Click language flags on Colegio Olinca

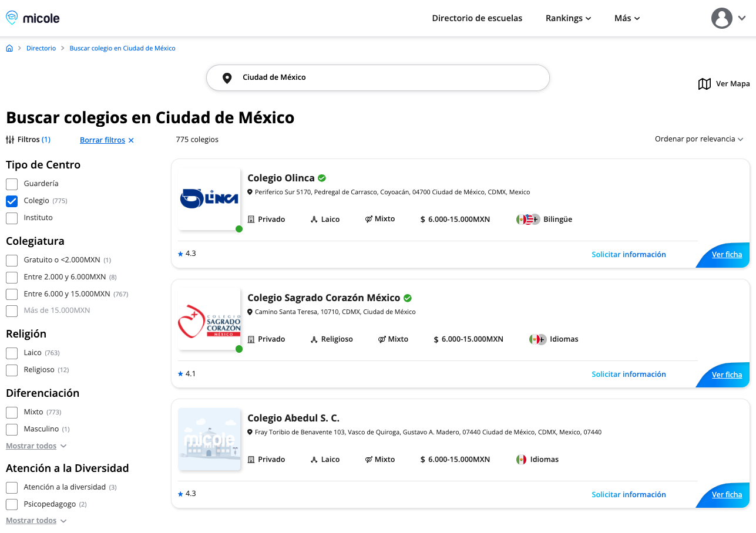[x=528, y=219]
